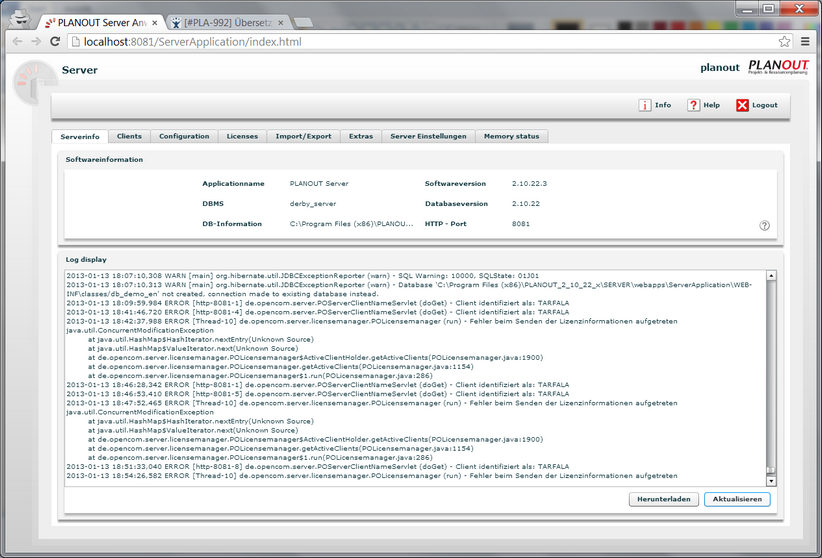The width and height of the screenshot is (822, 558).
Task: Bookmark this page with star icon
Action: [784, 41]
